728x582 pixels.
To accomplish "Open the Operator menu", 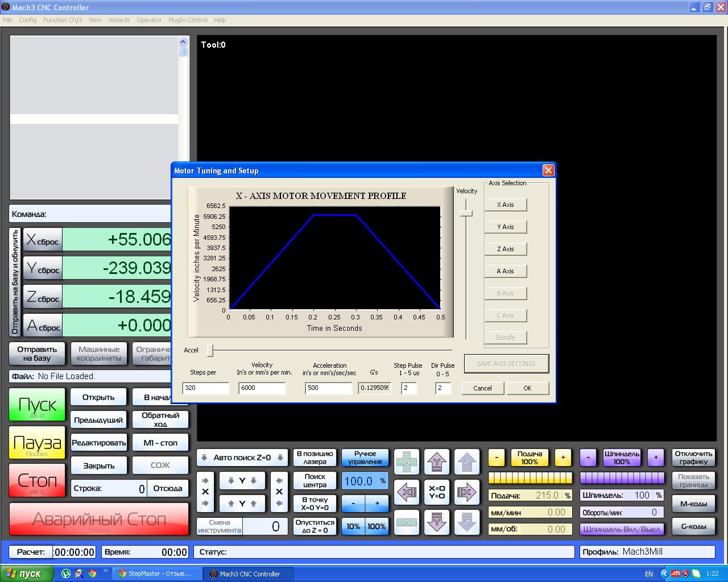I will point(149,20).
